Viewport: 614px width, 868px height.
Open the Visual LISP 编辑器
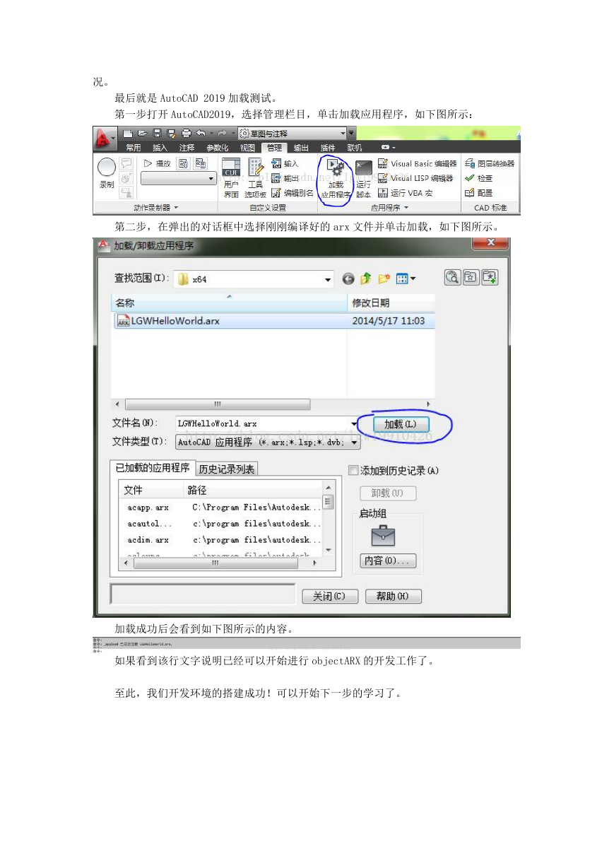coord(415,178)
